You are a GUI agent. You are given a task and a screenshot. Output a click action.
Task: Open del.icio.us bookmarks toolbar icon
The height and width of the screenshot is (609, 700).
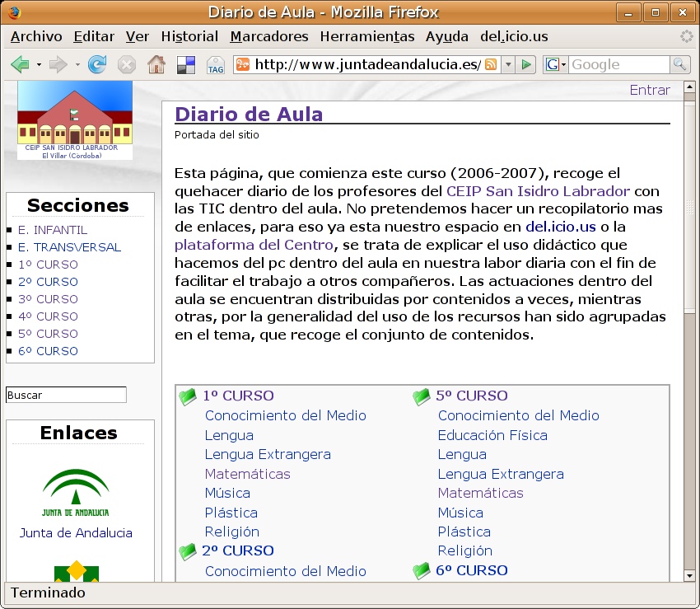(186, 64)
